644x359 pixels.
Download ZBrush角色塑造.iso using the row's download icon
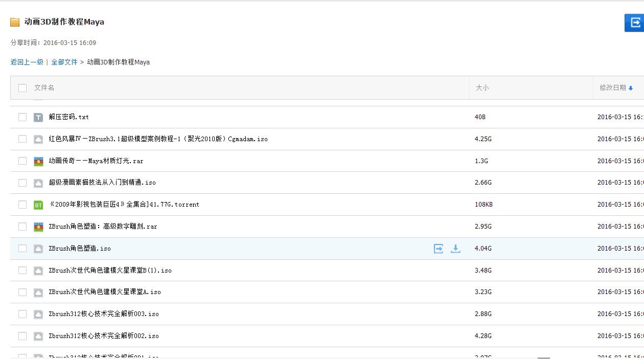tap(455, 249)
